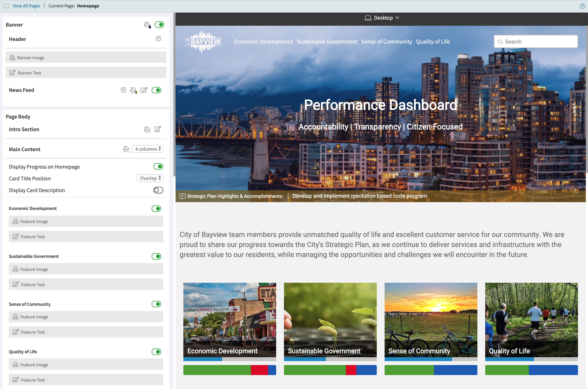Edit News Feed using the pencil icon
The image size is (588, 389).
pyautogui.click(x=144, y=90)
